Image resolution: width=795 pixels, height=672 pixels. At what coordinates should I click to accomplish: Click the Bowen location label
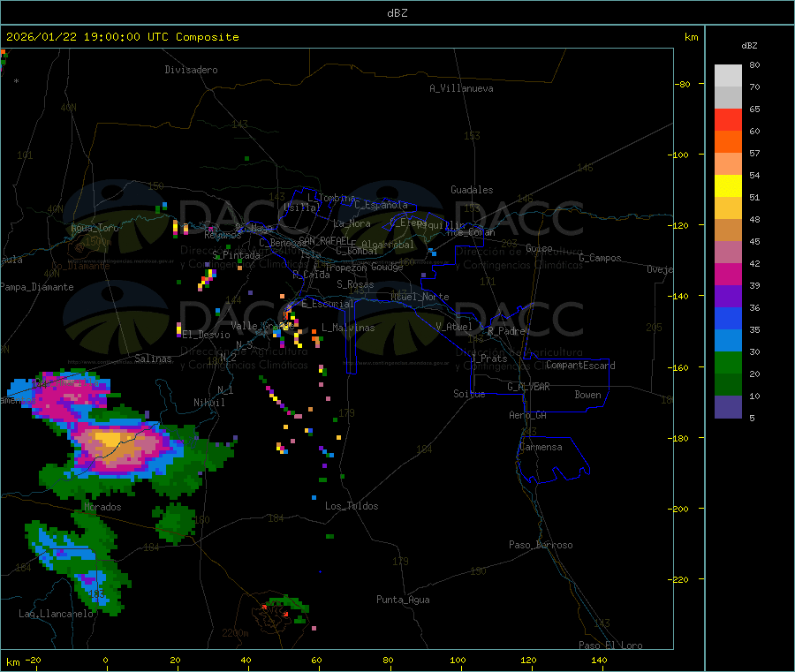[x=587, y=395]
